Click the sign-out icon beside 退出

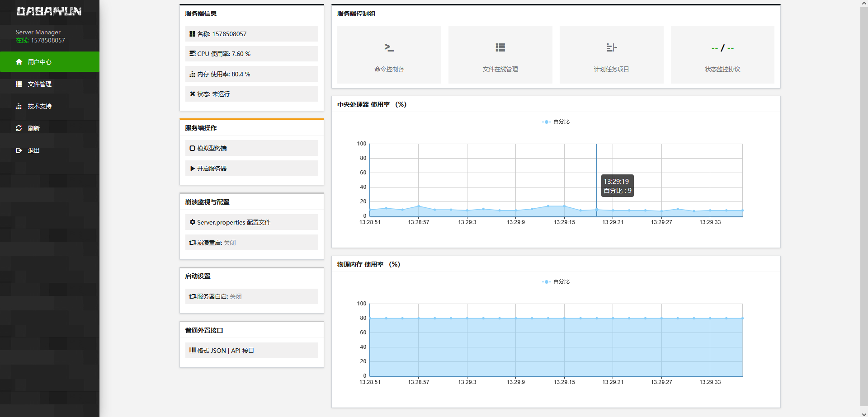tap(19, 150)
